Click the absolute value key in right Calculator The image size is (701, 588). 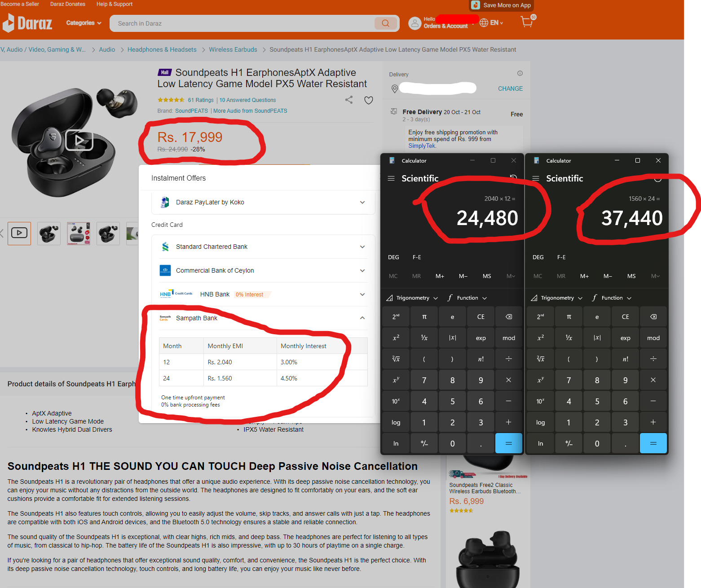597,338
